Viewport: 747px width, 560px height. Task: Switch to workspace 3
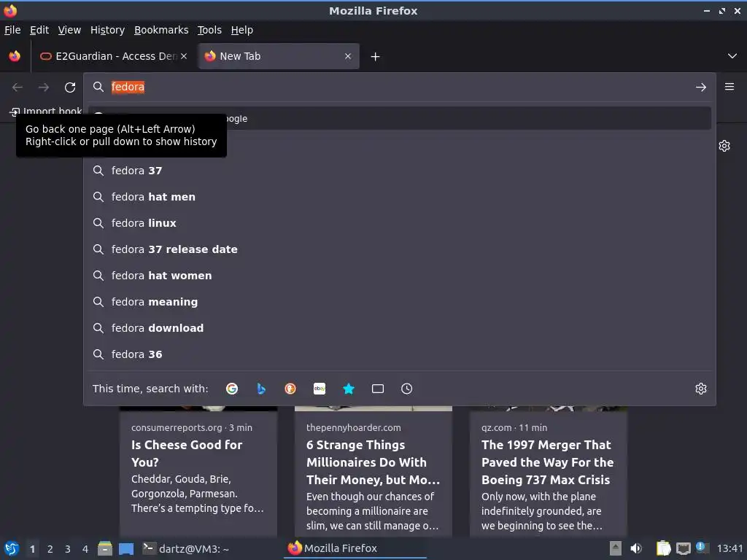click(68, 549)
